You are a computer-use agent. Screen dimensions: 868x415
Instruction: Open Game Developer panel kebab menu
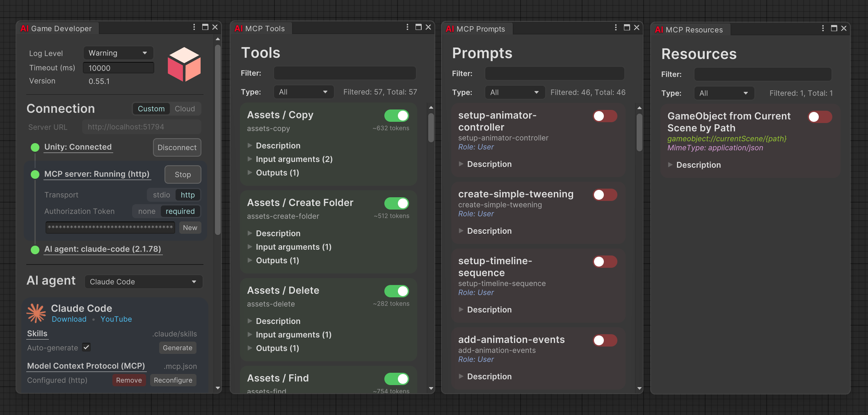(x=194, y=27)
